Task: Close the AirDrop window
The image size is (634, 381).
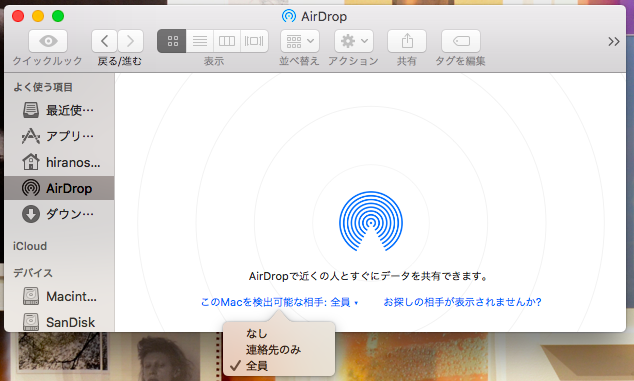Action: coord(18,16)
